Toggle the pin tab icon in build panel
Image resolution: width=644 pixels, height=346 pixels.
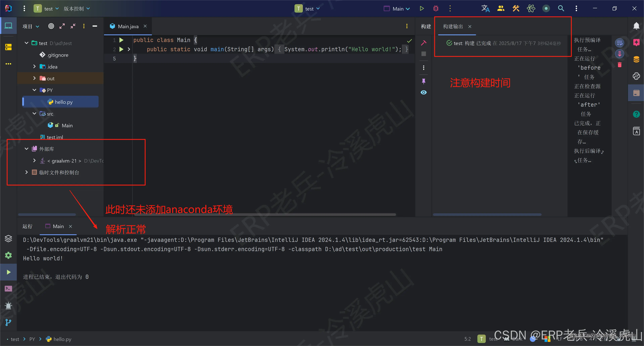pyautogui.click(x=424, y=81)
